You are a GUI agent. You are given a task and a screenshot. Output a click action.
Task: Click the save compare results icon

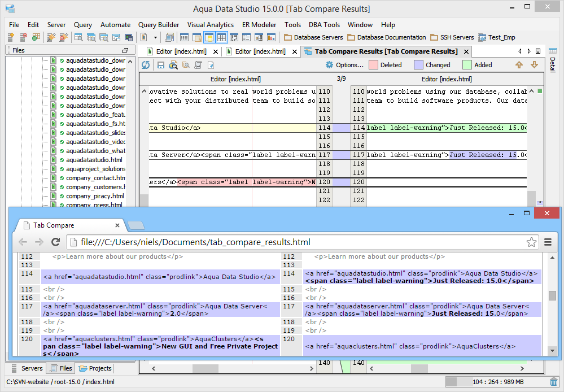tap(161, 65)
